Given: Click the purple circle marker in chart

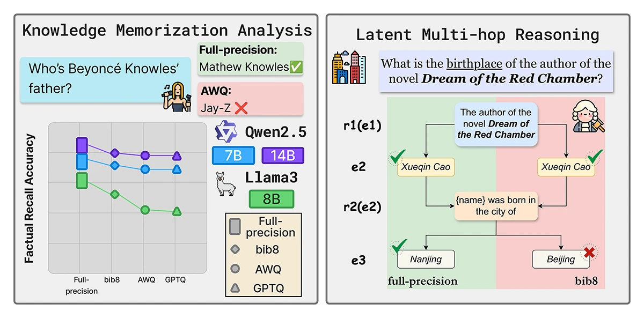Looking at the screenshot, I should tap(145, 156).
